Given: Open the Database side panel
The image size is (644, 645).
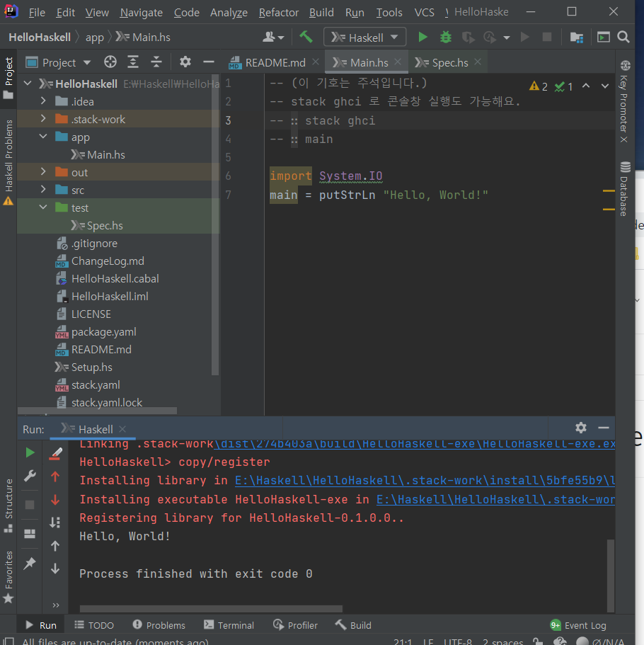Looking at the screenshot, I should coord(625,188).
